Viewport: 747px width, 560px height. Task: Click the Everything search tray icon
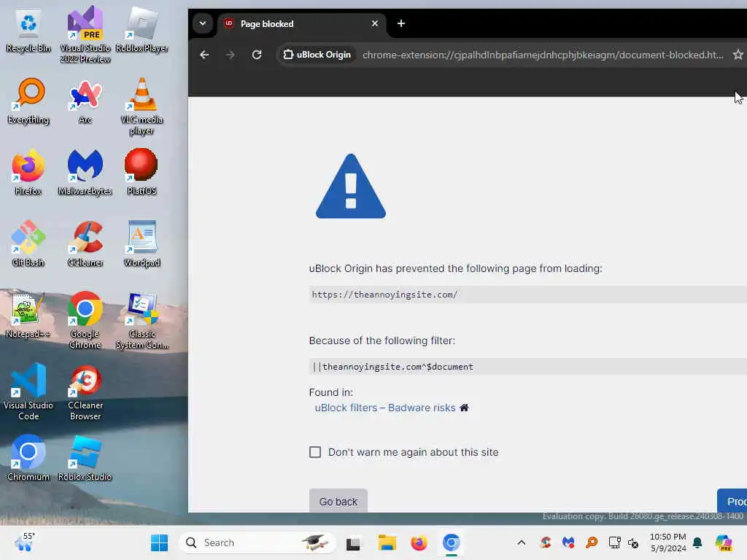point(592,542)
